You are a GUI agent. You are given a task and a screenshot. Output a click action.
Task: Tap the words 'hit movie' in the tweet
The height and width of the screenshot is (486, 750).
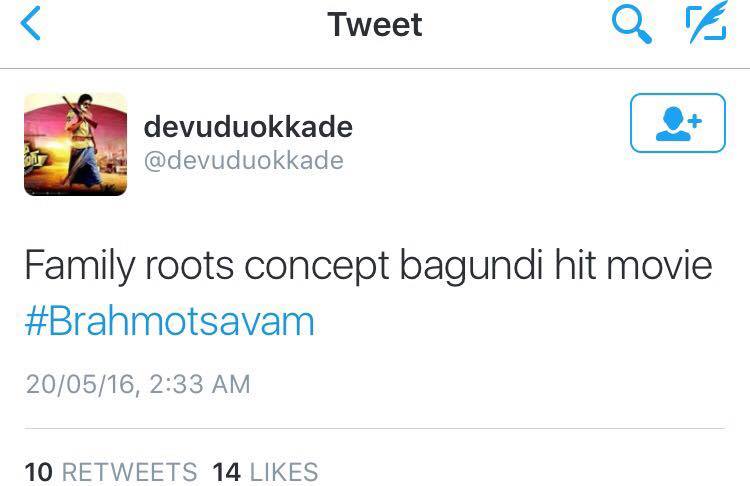pos(634,265)
